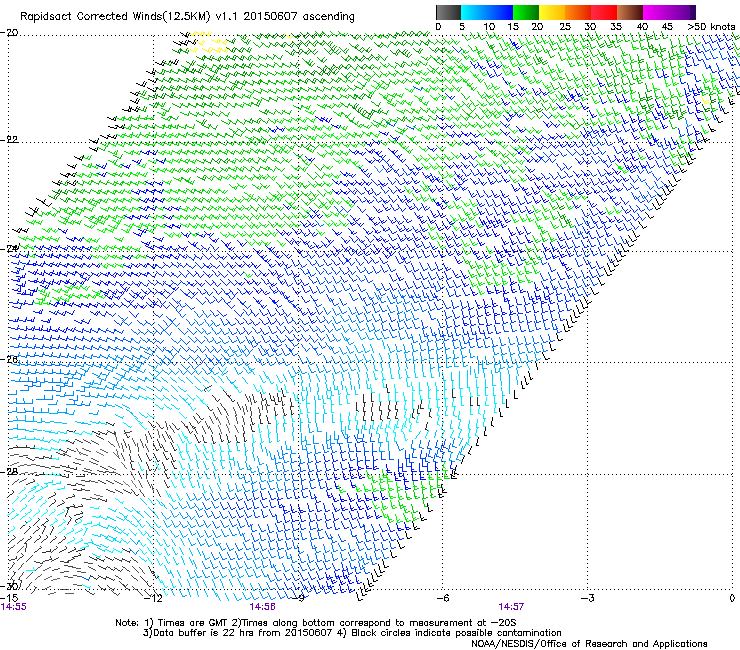Click the '25' label on the knots scale

point(565,27)
